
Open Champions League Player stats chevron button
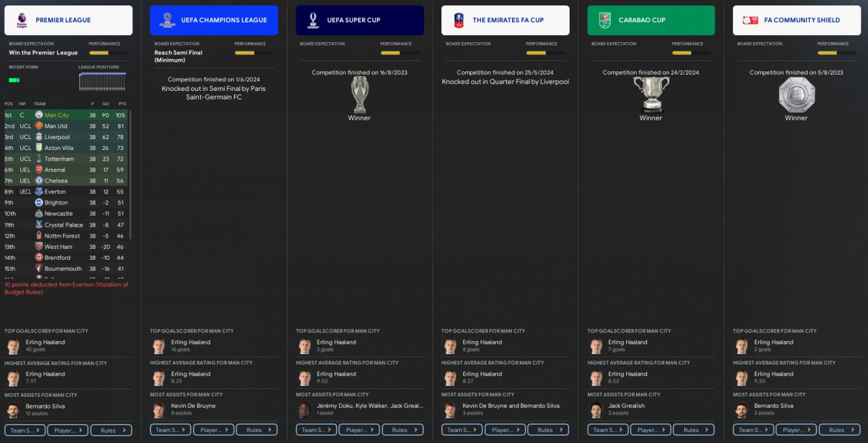tap(214, 429)
